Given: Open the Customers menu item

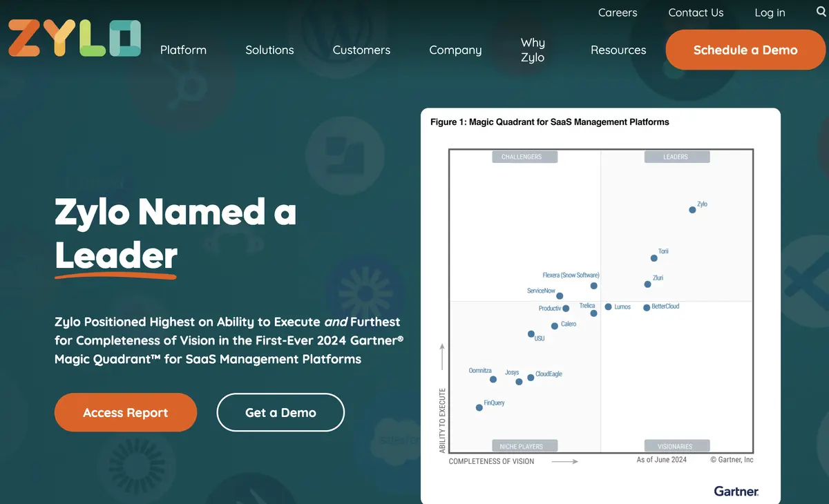Looking at the screenshot, I should pos(361,50).
